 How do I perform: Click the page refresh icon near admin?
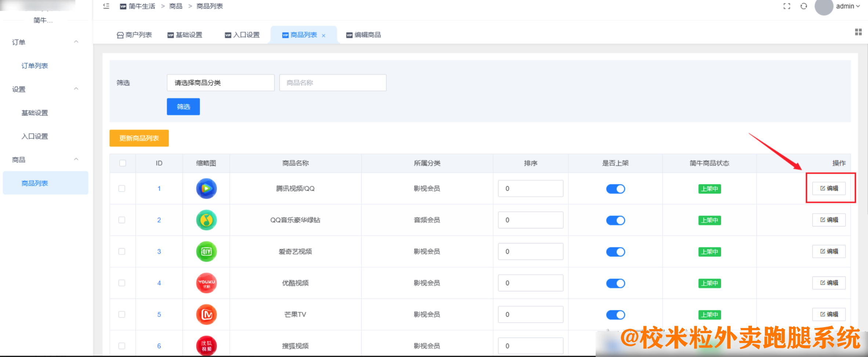(803, 6)
